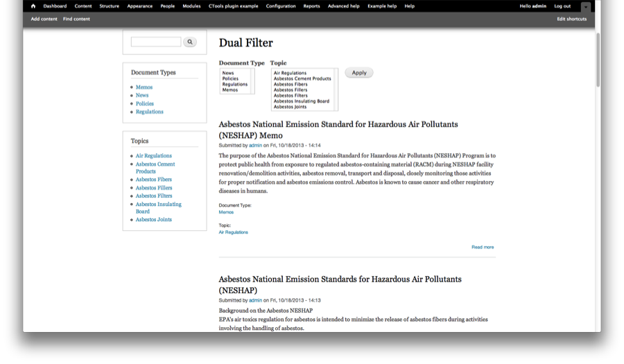Select Asbestos Cement Products in Topic list
The image size is (624, 364).
click(303, 78)
